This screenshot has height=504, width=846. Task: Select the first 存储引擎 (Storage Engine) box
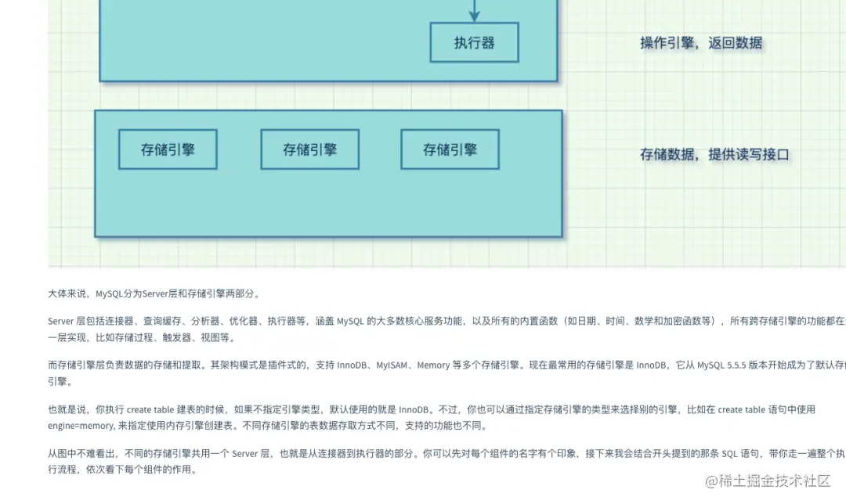click(x=168, y=149)
